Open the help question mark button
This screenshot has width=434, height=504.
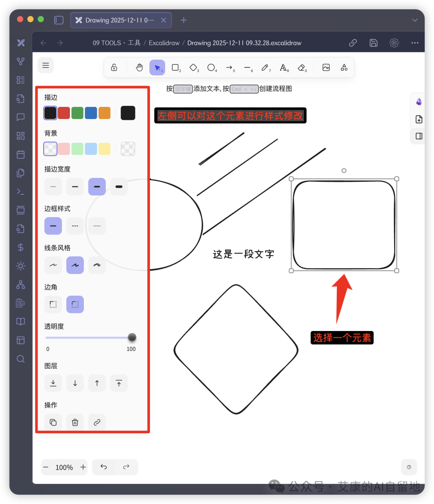pyautogui.click(x=409, y=467)
